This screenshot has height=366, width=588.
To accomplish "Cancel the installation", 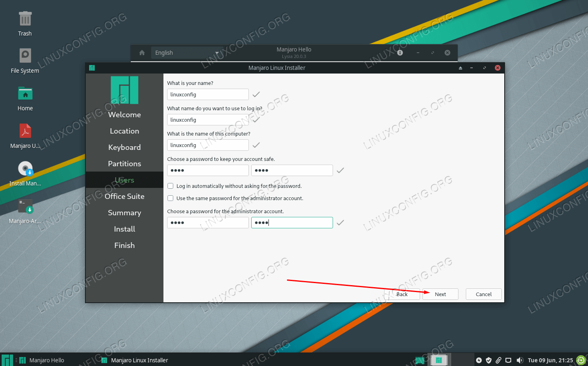I will (x=484, y=294).
